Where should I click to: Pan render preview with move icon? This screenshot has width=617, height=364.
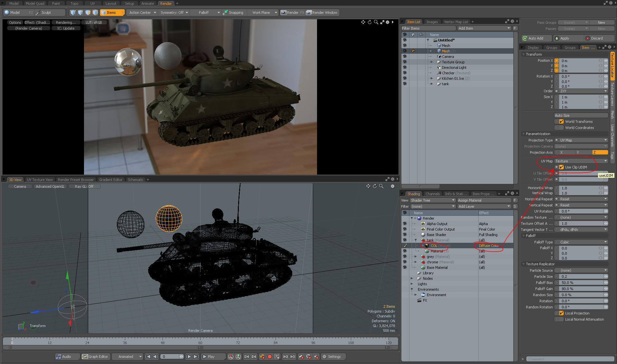point(363,22)
